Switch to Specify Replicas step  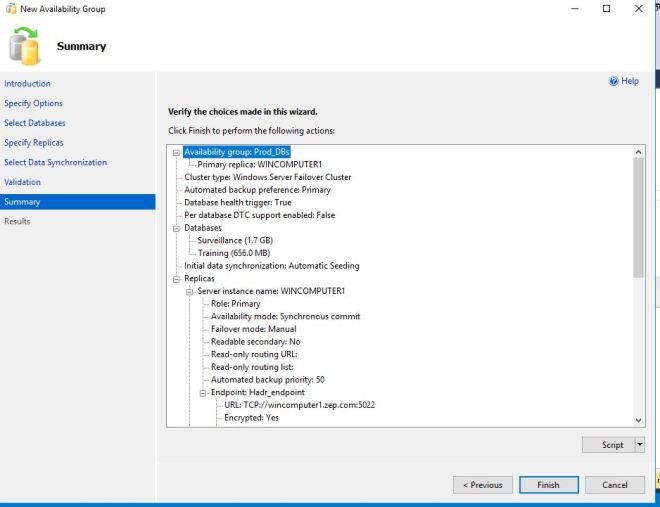34,143
